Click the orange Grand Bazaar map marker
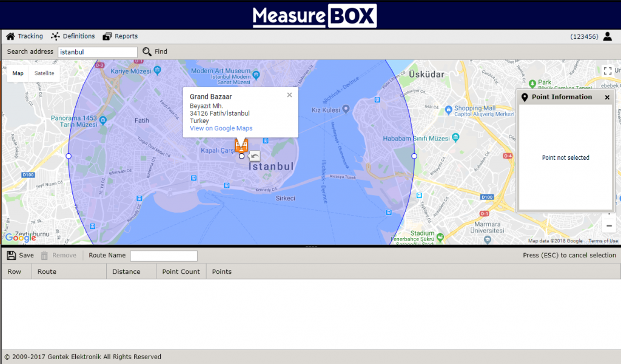621x364 pixels. 241,145
